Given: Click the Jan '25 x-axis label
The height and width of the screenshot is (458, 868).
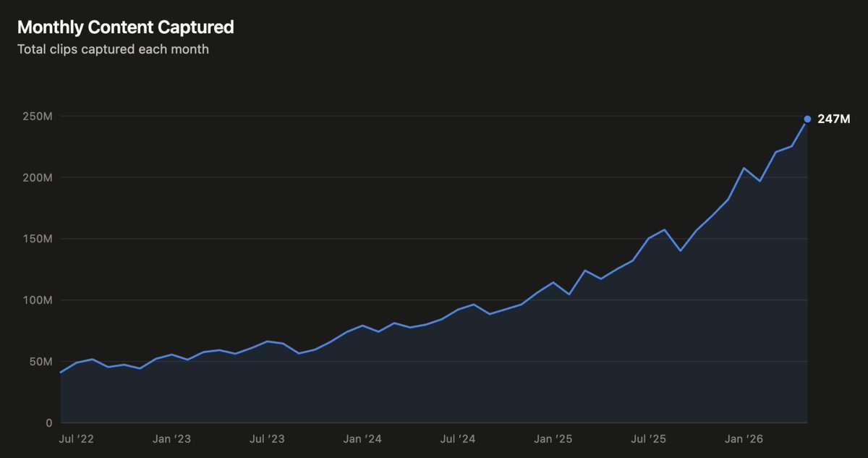Looking at the screenshot, I should click(x=553, y=439).
